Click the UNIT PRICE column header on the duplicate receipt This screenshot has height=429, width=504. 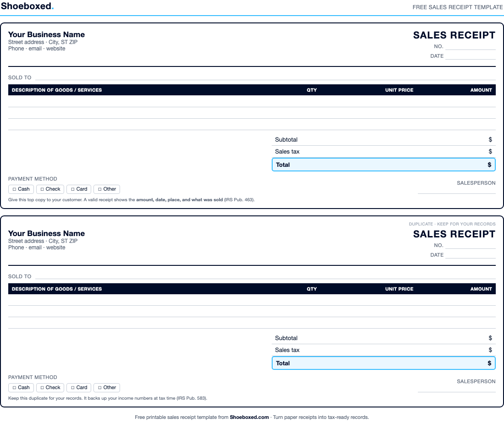[x=399, y=289]
